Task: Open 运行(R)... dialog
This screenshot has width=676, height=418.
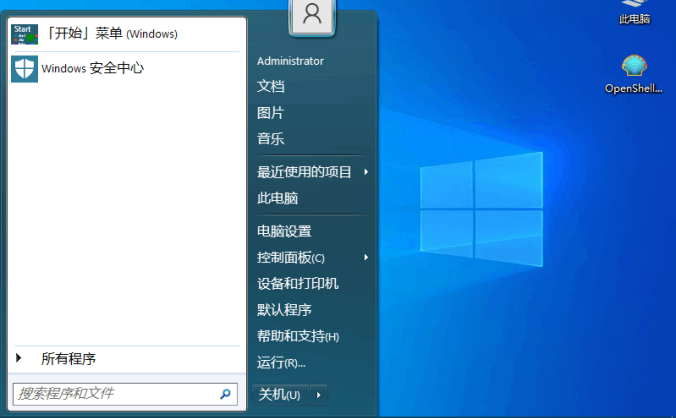Action: [x=281, y=363]
